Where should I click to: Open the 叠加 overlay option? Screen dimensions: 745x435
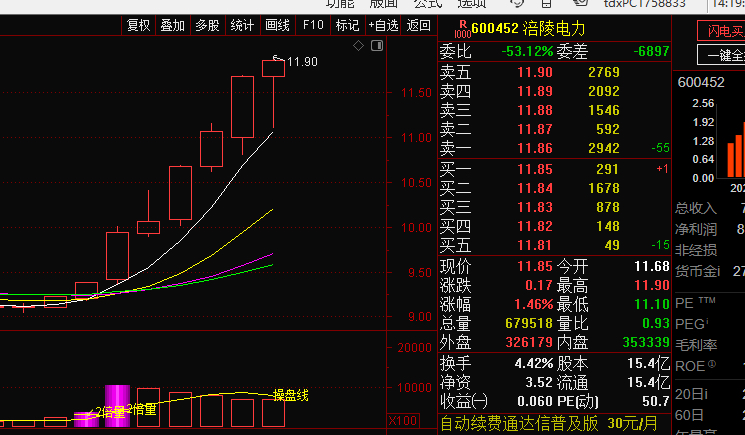click(x=172, y=25)
